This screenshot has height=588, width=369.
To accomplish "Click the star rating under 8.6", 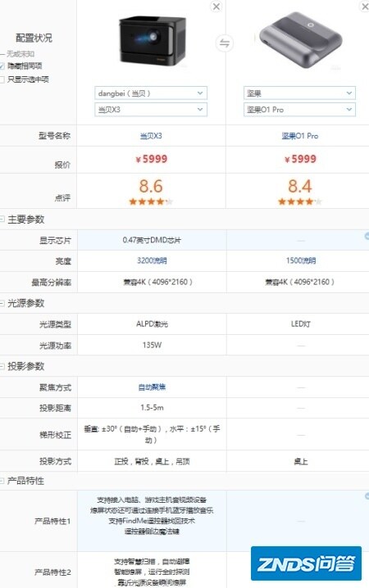I will (x=151, y=201).
